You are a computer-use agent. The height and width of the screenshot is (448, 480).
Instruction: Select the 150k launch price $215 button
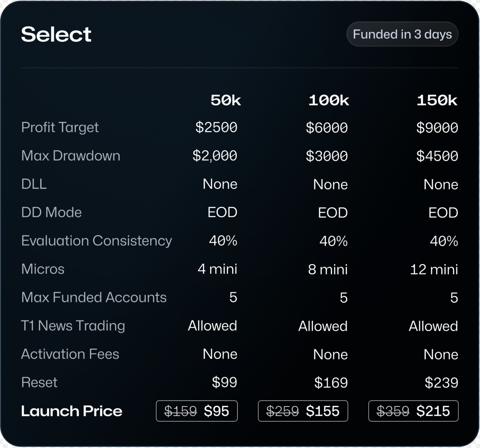point(413,411)
